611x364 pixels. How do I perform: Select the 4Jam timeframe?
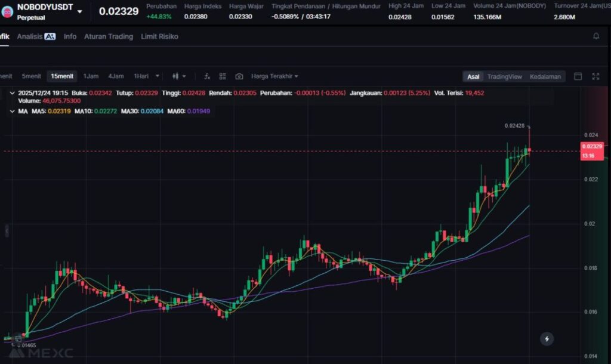click(116, 76)
